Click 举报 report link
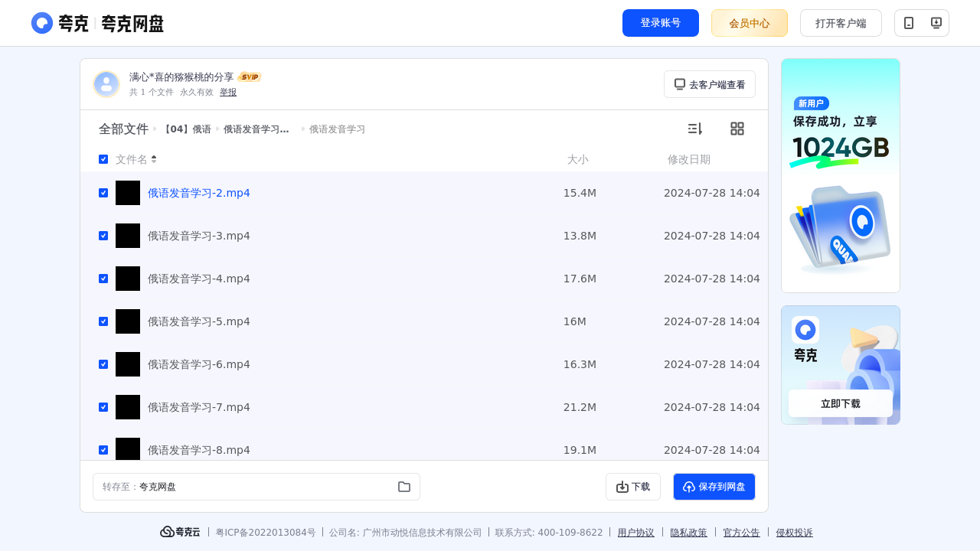The image size is (980, 551). pyautogui.click(x=228, y=92)
